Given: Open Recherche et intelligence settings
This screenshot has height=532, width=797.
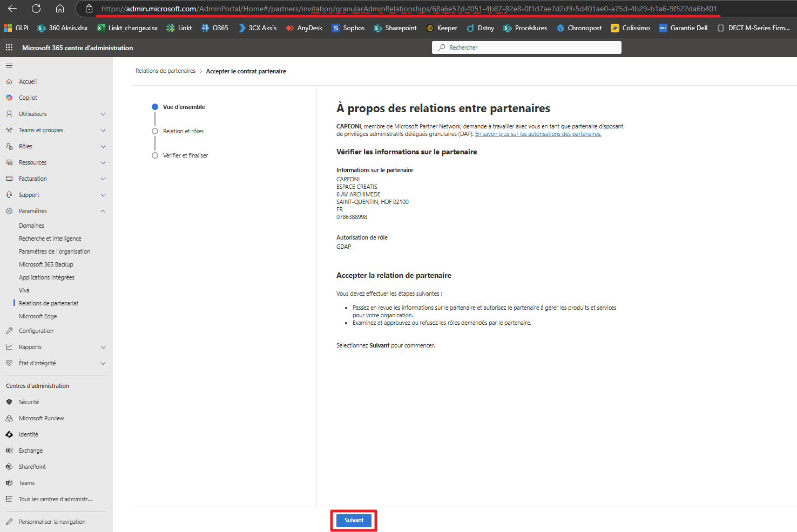Looking at the screenshot, I should [x=50, y=238].
